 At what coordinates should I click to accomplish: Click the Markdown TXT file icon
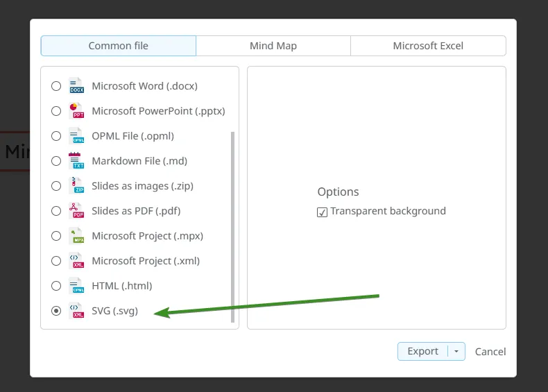[x=76, y=161]
